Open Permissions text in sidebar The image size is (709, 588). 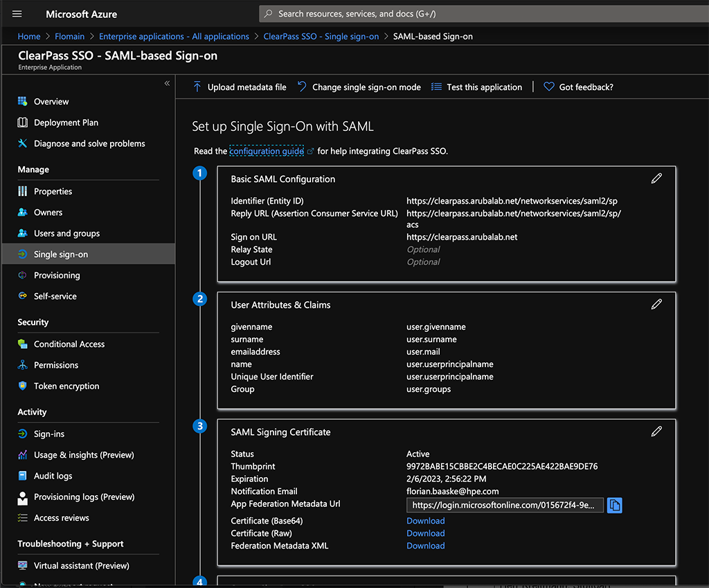tap(56, 365)
